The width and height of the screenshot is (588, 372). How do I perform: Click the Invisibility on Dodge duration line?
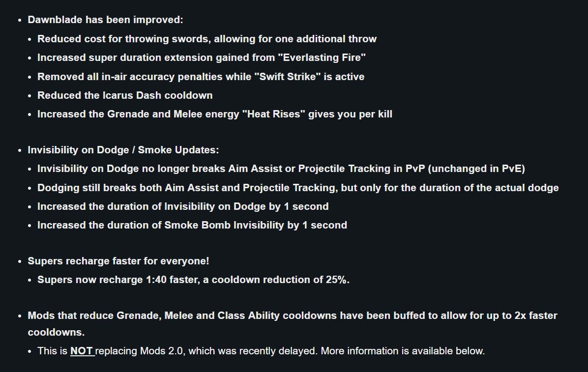[x=183, y=206]
